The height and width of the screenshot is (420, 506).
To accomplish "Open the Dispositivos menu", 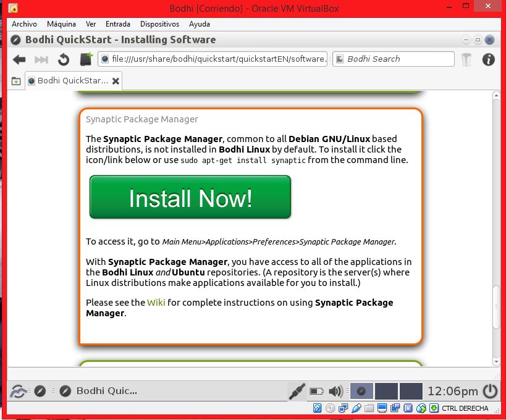I will tap(159, 24).
